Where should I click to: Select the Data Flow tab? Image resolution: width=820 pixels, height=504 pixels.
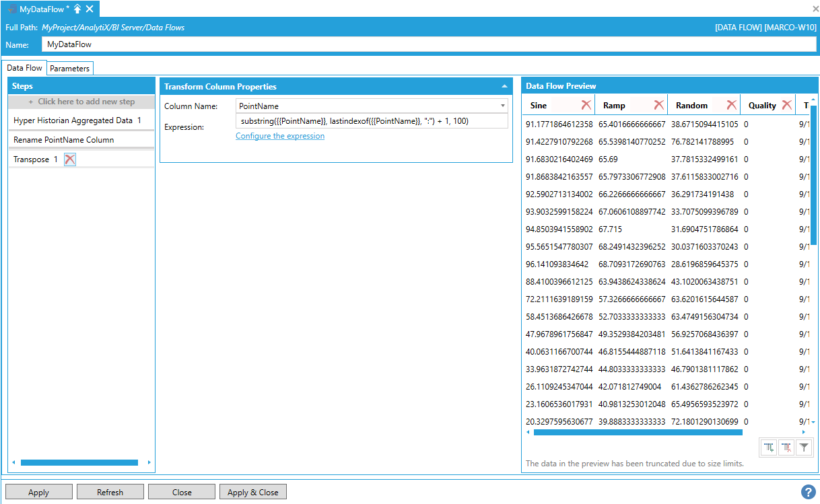pyautogui.click(x=25, y=68)
